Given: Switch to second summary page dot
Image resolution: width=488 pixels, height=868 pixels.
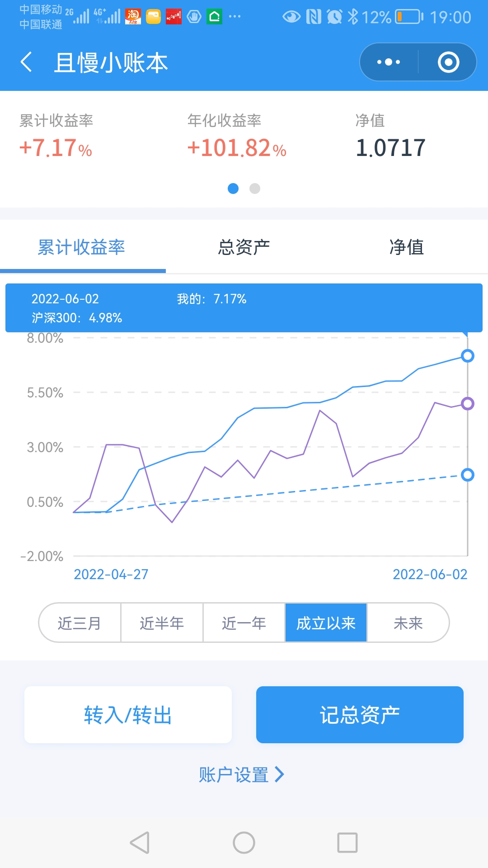Looking at the screenshot, I should point(255,189).
